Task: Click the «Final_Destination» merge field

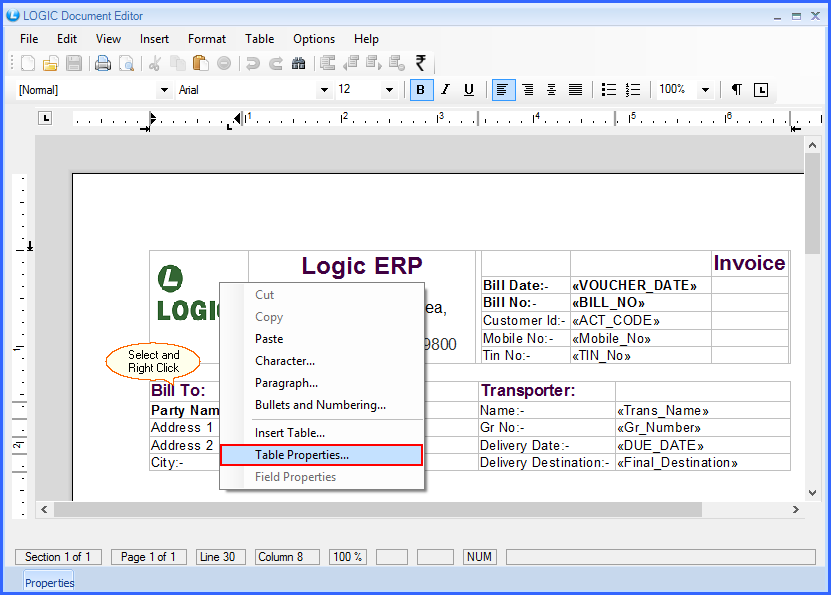Action: (677, 463)
